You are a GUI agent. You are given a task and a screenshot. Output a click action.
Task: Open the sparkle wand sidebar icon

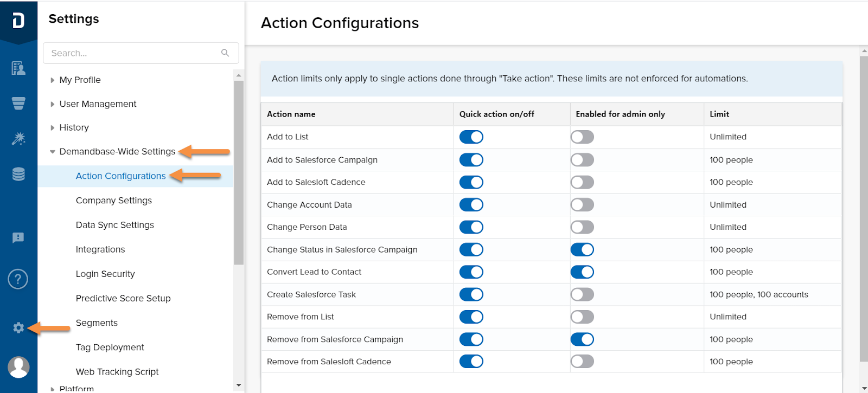[18, 139]
